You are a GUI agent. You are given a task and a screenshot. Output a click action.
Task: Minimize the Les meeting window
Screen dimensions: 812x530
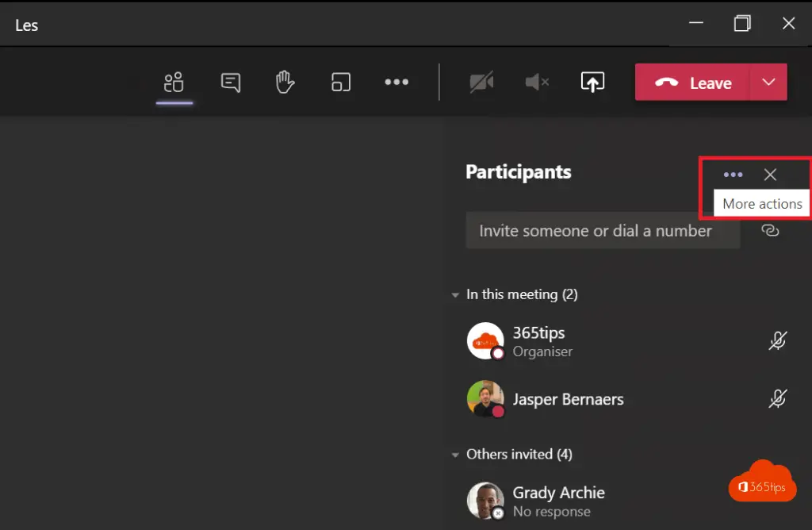[x=696, y=23]
